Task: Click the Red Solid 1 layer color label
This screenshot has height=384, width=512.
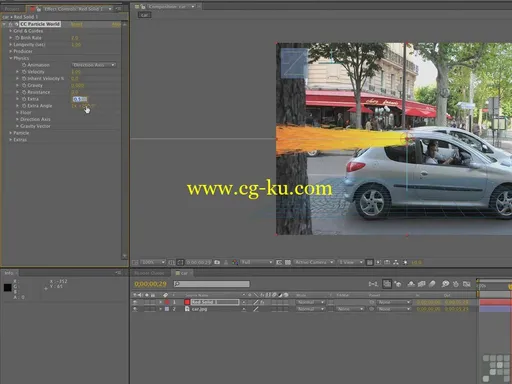Action: tap(167, 302)
